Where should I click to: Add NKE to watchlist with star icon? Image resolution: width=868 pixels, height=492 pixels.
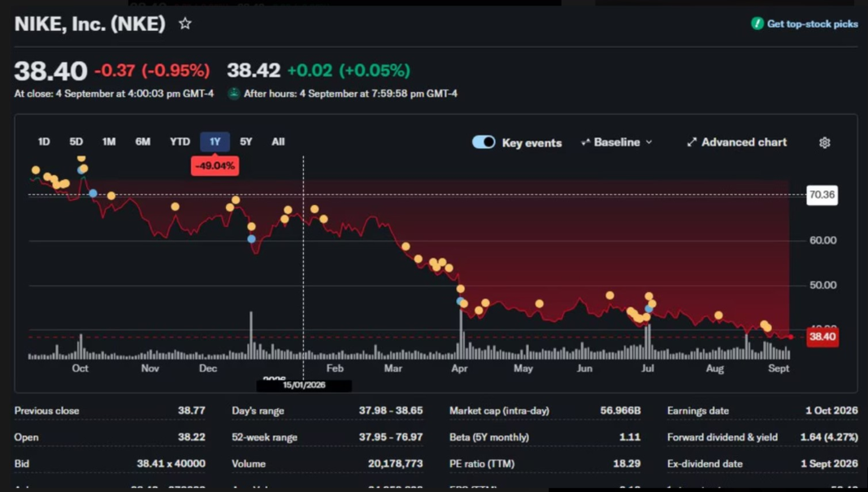coord(184,24)
